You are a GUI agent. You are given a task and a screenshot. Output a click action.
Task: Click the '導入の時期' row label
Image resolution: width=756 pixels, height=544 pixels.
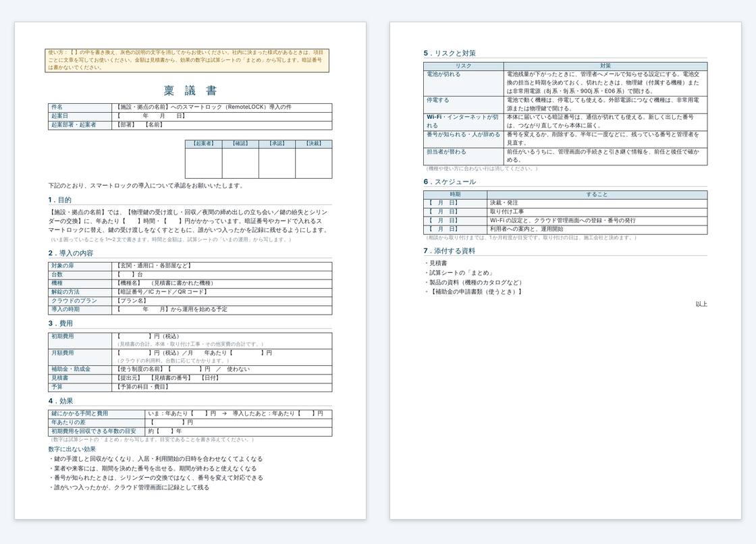click(80, 310)
